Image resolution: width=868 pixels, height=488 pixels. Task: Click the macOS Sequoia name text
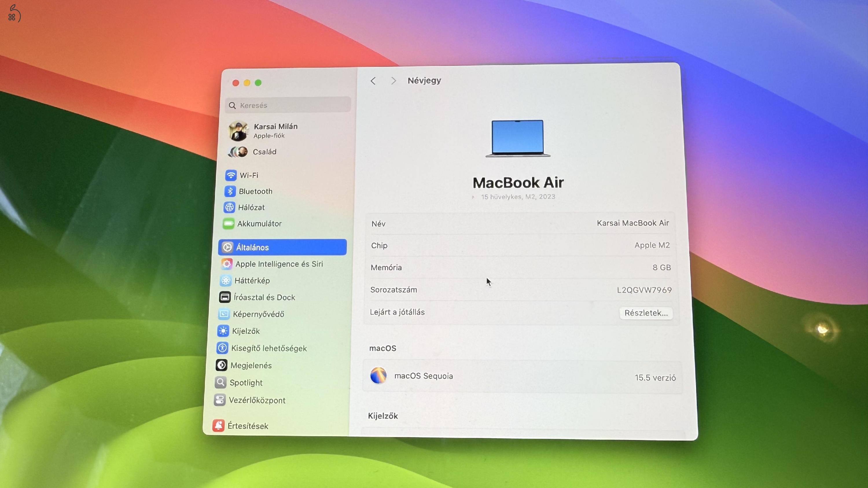coord(424,376)
